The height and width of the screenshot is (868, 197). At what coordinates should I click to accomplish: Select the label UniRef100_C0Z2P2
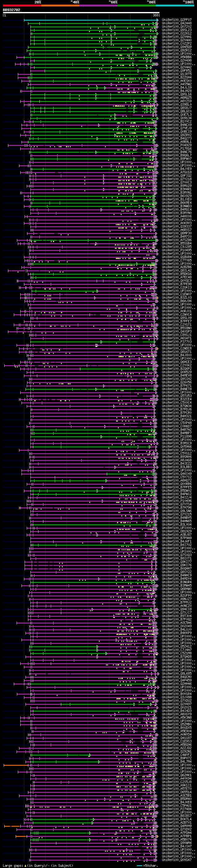(176, 43)
